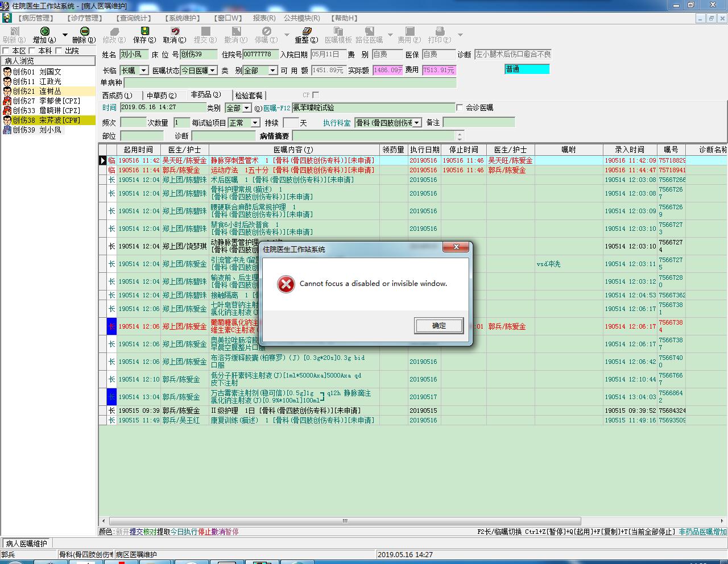Click the 撤消 revoke toolbar icon
The width and height of the screenshot is (728, 564).
coord(235,31)
